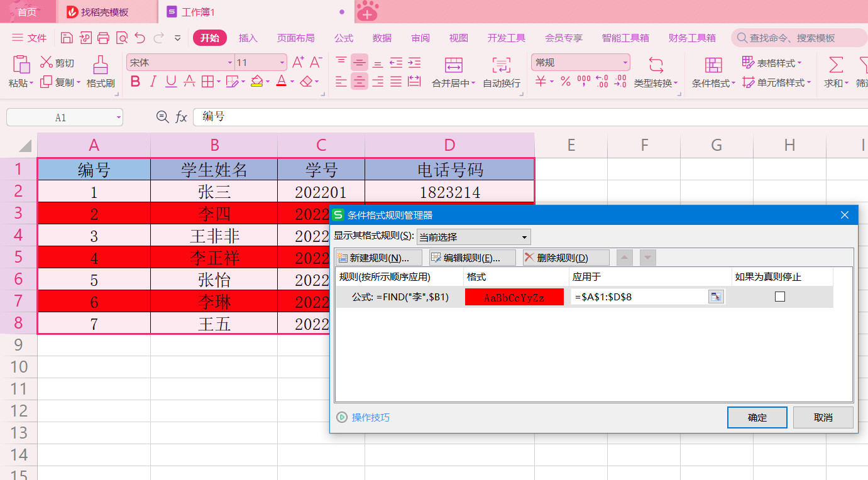The image size is (868, 480).
Task: Click 删除规则 button
Action: 566,258
